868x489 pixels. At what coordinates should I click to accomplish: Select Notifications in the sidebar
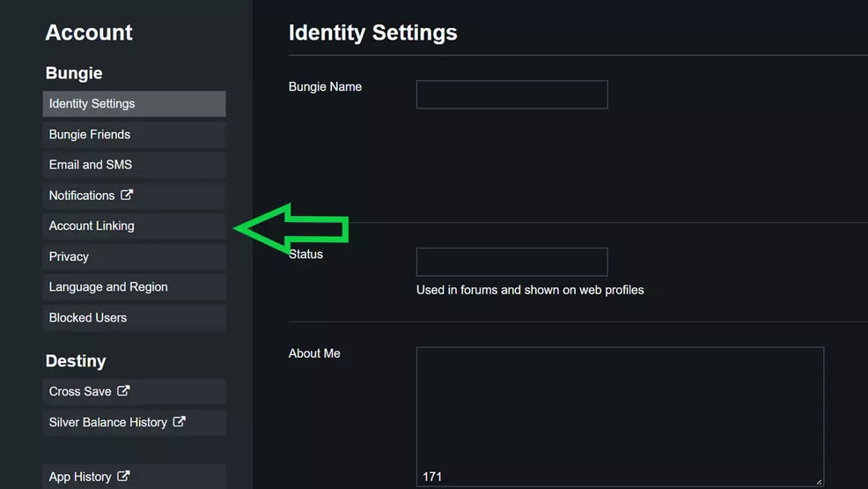(82, 196)
